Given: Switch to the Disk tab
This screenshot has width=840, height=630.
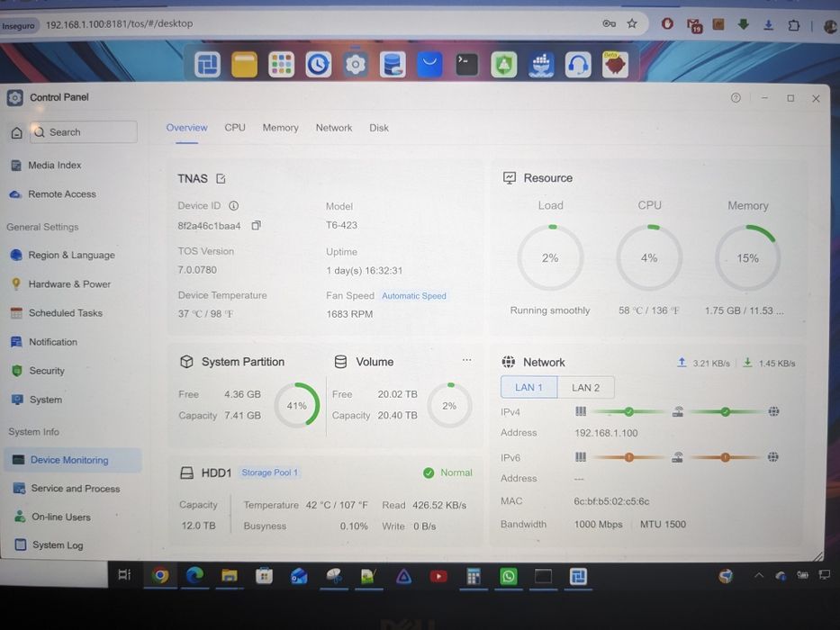Looking at the screenshot, I should 379,128.
